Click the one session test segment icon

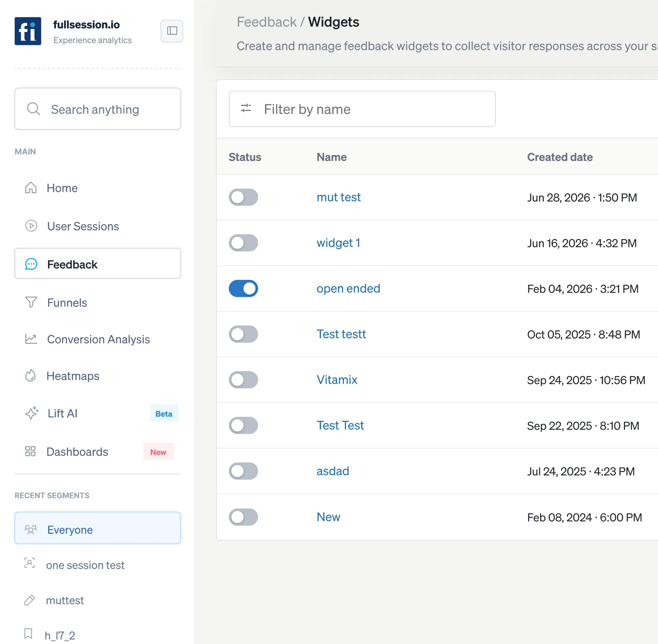click(x=29, y=563)
